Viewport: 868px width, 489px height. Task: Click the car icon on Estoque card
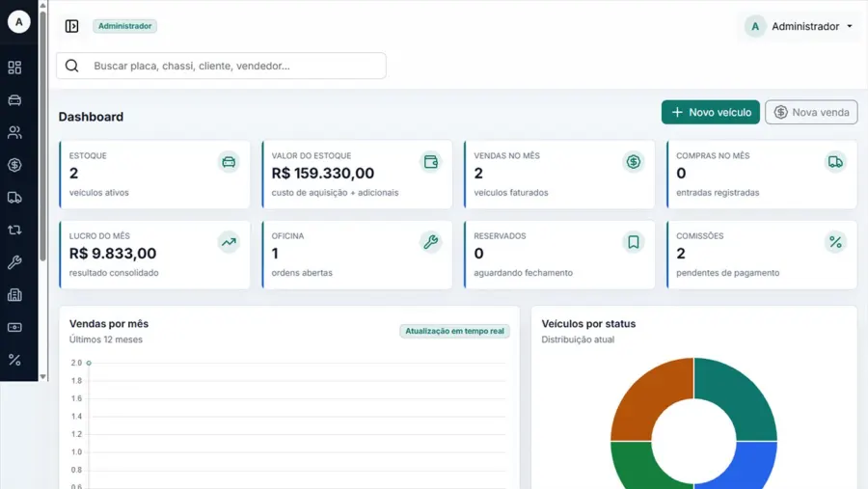pos(229,162)
